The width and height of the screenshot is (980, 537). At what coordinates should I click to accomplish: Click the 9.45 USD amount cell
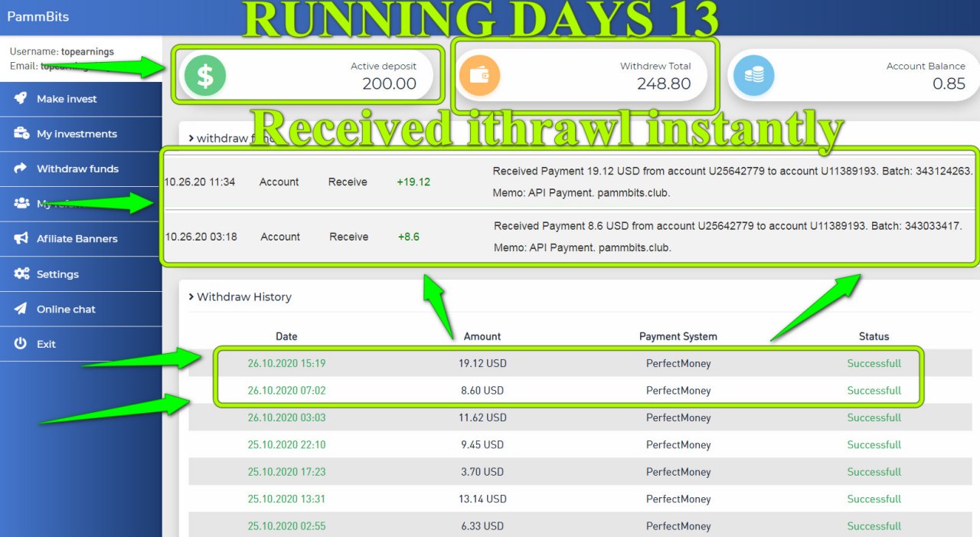pyautogui.click(x=482, y=445)
